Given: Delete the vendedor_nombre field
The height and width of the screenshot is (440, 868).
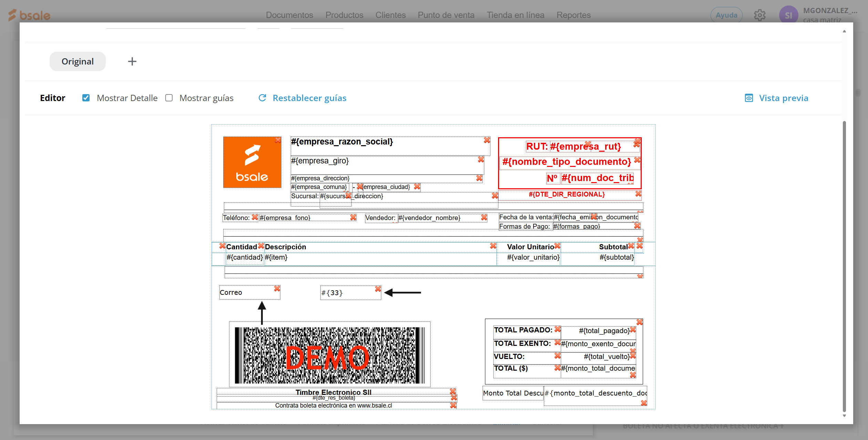Looking at the screenshot, I should (x=484, y=217).
